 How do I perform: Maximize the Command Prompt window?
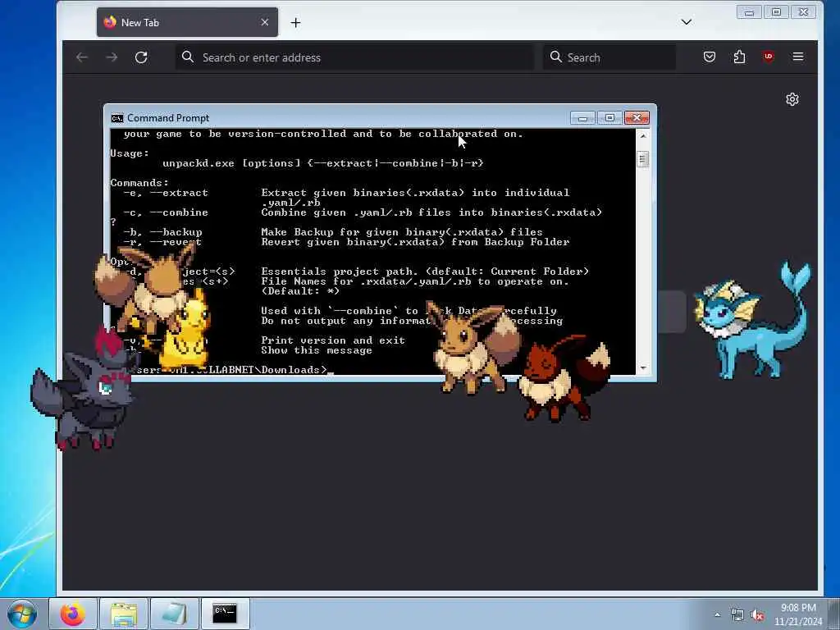pyautogui.click(x=609, y=118)
